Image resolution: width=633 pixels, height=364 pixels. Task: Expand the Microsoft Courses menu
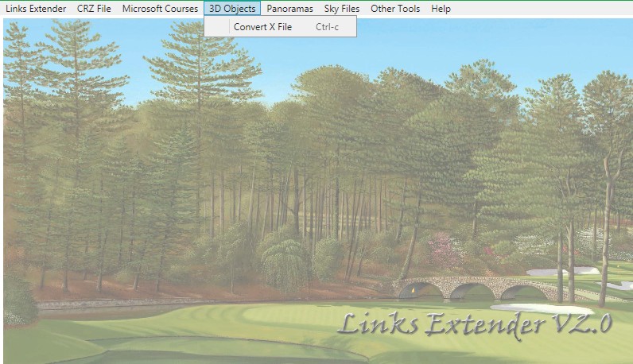[x=160, y=9]
